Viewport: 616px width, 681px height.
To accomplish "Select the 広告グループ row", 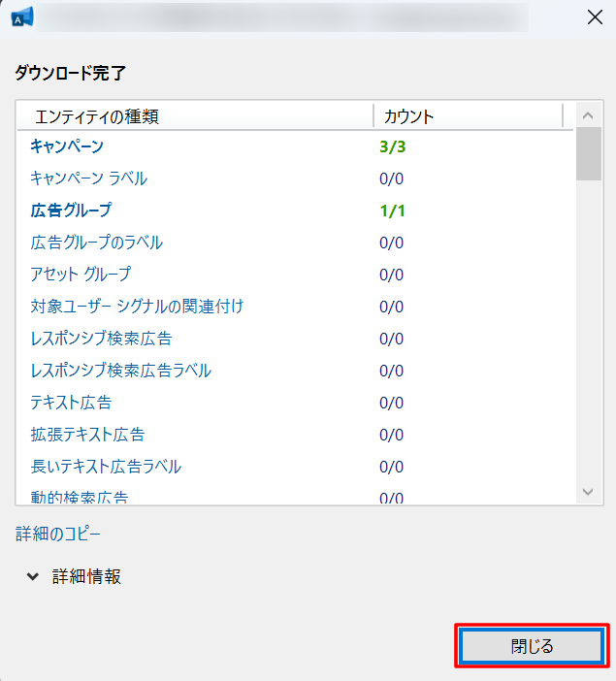I will [71, 211].
